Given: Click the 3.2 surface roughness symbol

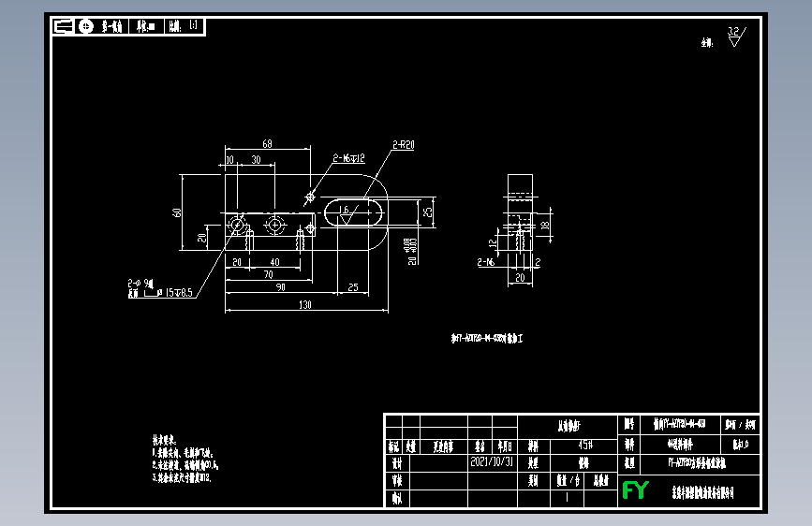Looking at the screenshot, I should (736, 37).
